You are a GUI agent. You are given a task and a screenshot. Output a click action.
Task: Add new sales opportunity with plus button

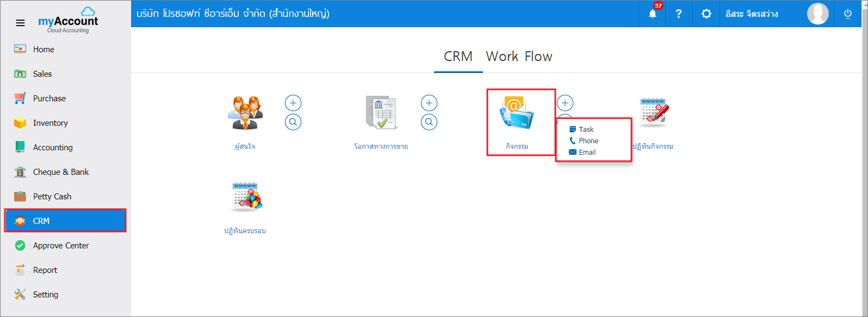click(429, 103)
